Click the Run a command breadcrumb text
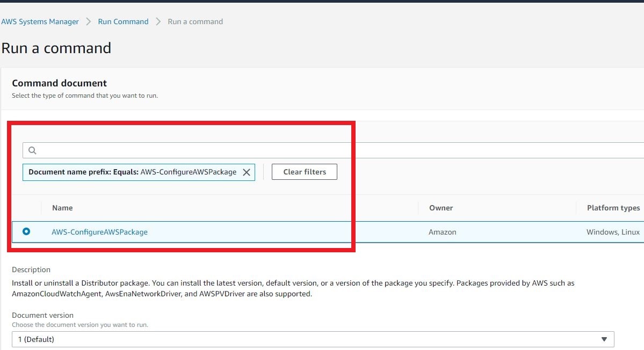 click(x=195, y=22)
